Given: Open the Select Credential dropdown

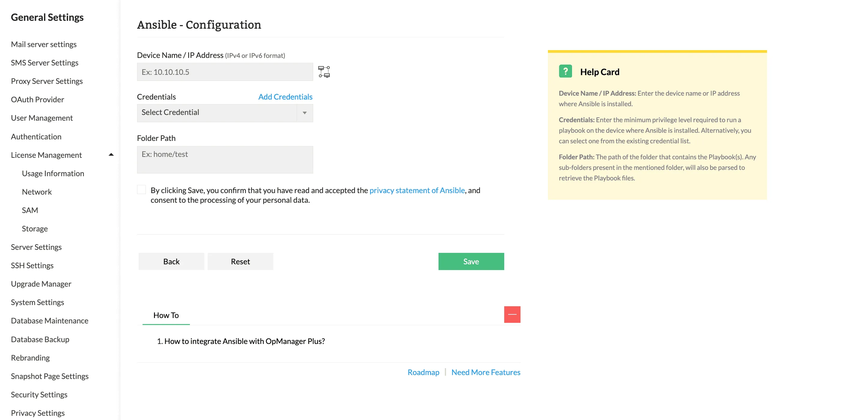Looking at the screenshot, I should [225, 113].
